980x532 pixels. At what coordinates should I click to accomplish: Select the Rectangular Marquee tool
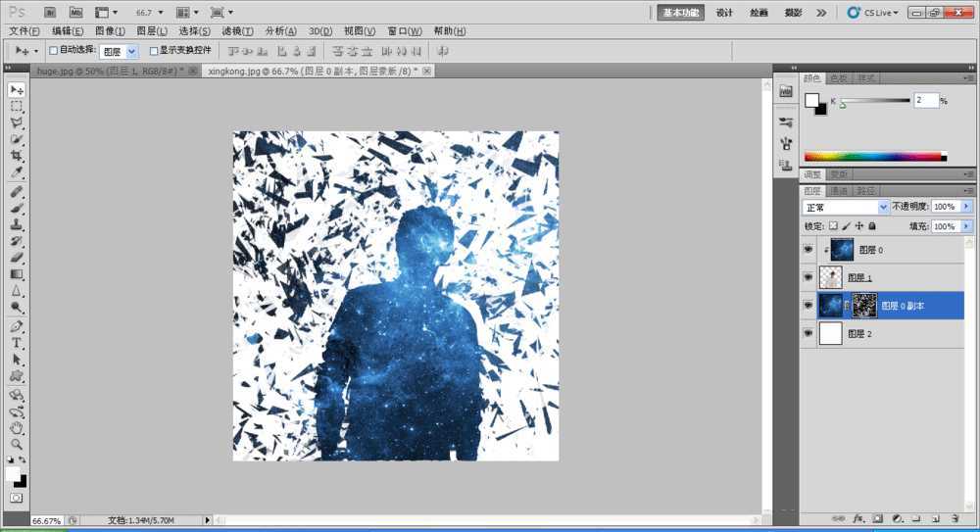coord(17,106)
